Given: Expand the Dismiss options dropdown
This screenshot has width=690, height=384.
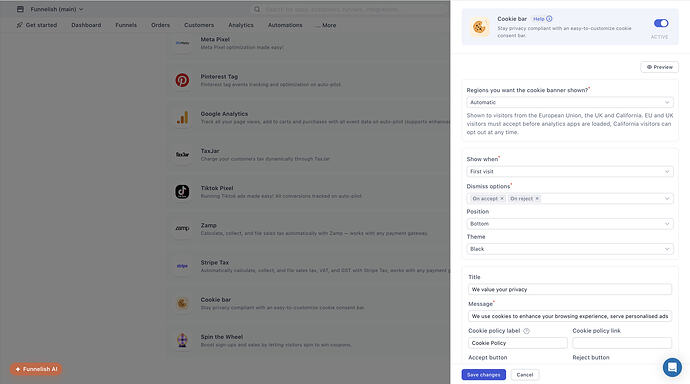Looking at the screenshot, I should (667, 198).
